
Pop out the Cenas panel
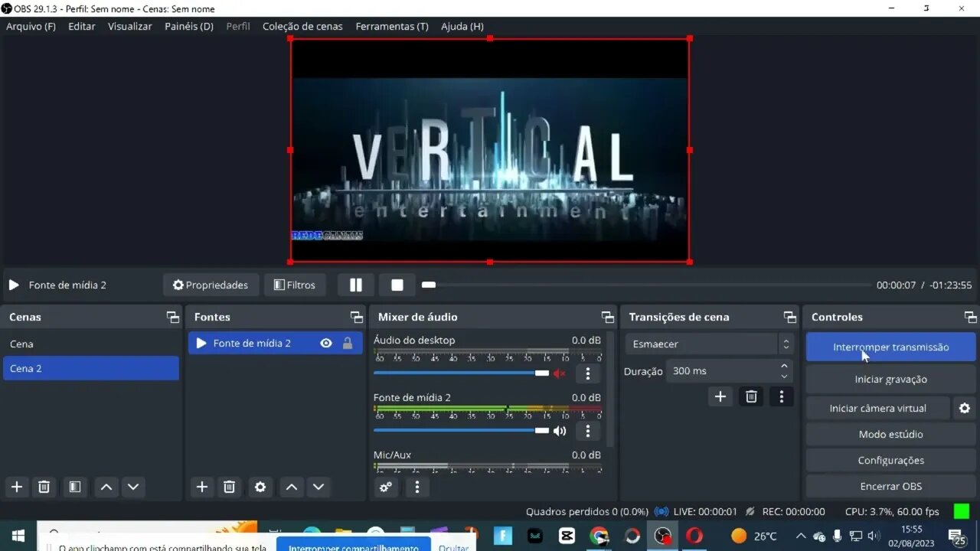coord(173,317)
